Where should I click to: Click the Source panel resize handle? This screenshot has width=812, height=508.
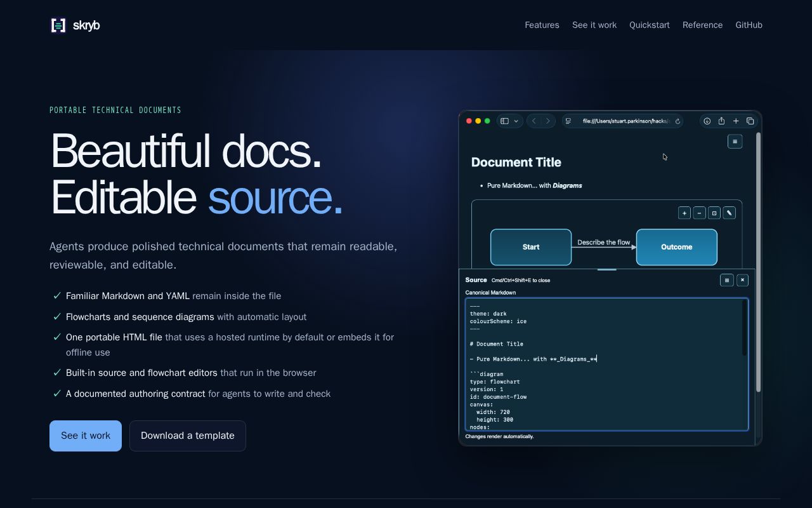point(607,270)
